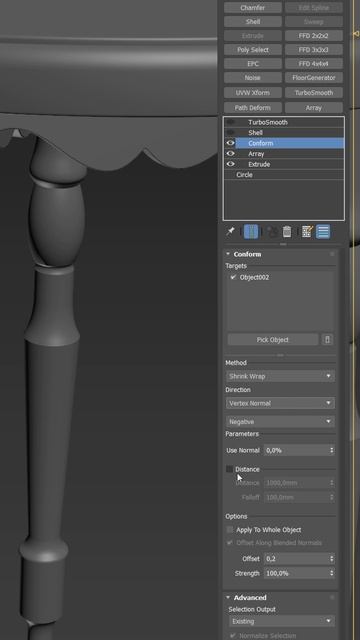Click Make Unique icon below modifier stack
The image size is (360, 640).
coord(272,232)
